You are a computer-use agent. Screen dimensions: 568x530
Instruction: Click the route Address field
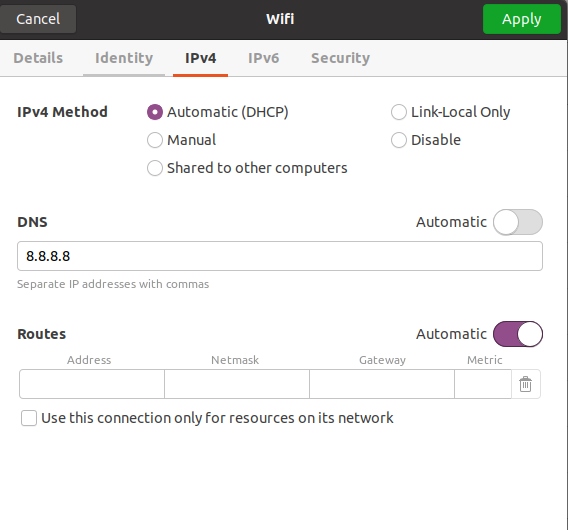[92, 384]
